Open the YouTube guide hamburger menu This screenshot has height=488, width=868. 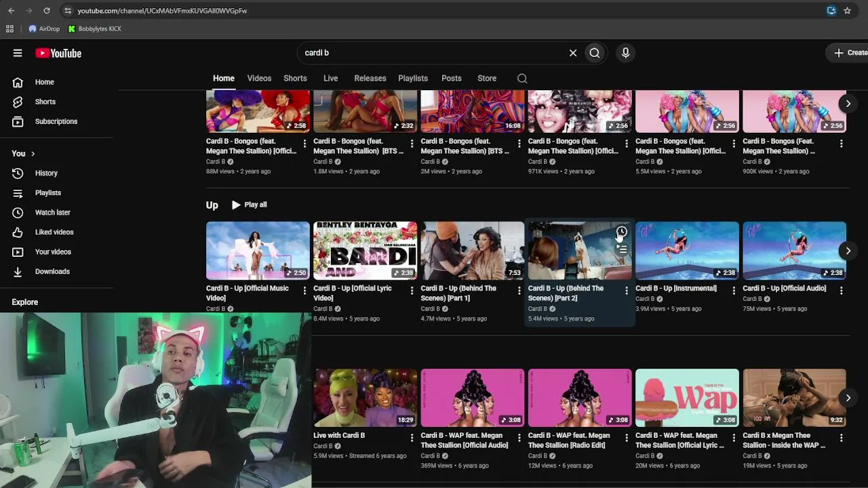[x=18, y=53]
